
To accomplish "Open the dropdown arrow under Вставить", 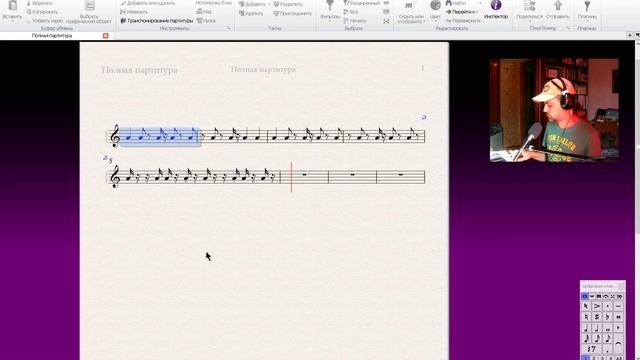I will tap(12, 21).
